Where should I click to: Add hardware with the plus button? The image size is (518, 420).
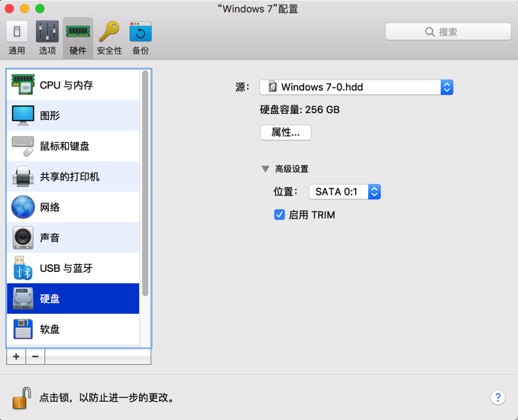coord(16,357)
